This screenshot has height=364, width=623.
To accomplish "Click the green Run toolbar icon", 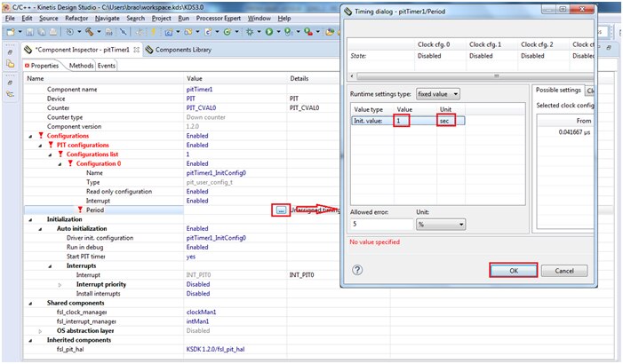I will click(x=268, y=31).
